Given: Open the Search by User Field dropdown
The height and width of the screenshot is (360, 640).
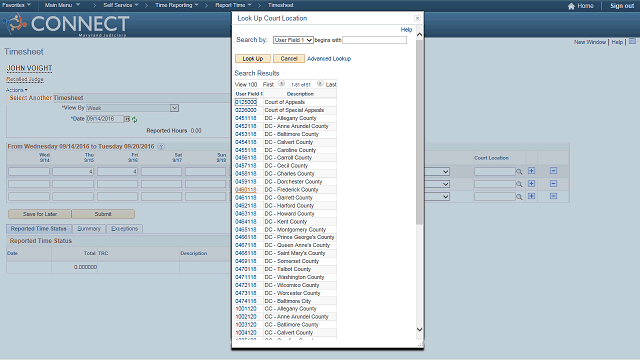Looking at the screenshot, I should [x=293, y=40].
